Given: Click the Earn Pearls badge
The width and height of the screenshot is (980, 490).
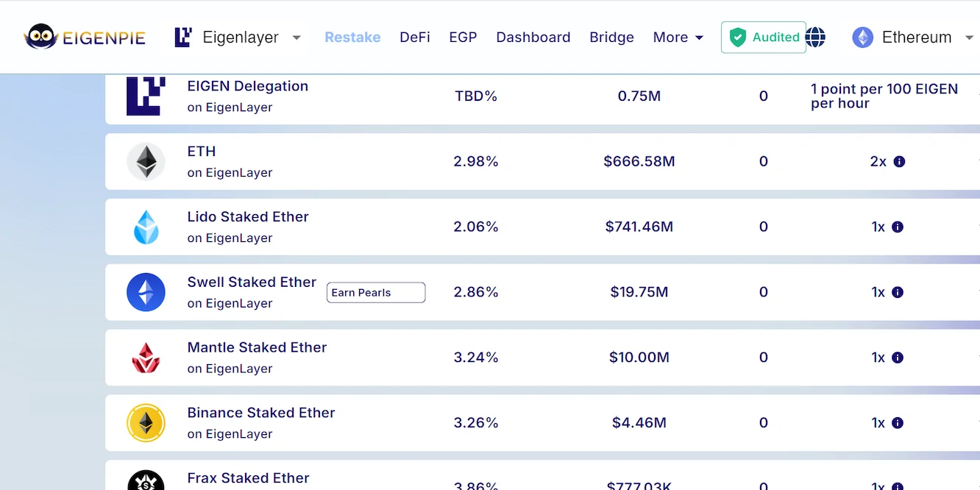Looking at the screenshot, I should tap(376, 293).
